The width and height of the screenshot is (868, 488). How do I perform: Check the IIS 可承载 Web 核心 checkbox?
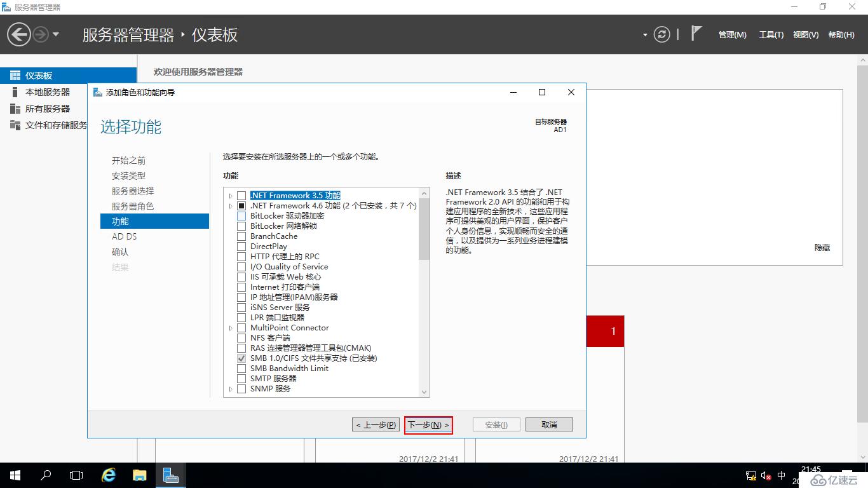tap(241, 277)
